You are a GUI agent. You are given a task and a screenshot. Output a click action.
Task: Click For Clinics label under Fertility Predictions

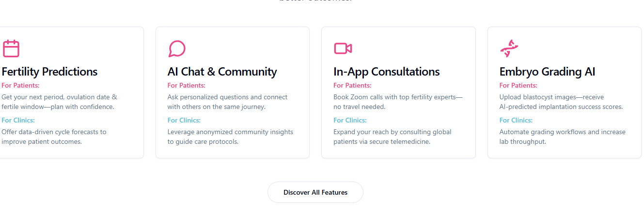click(18, 120)
